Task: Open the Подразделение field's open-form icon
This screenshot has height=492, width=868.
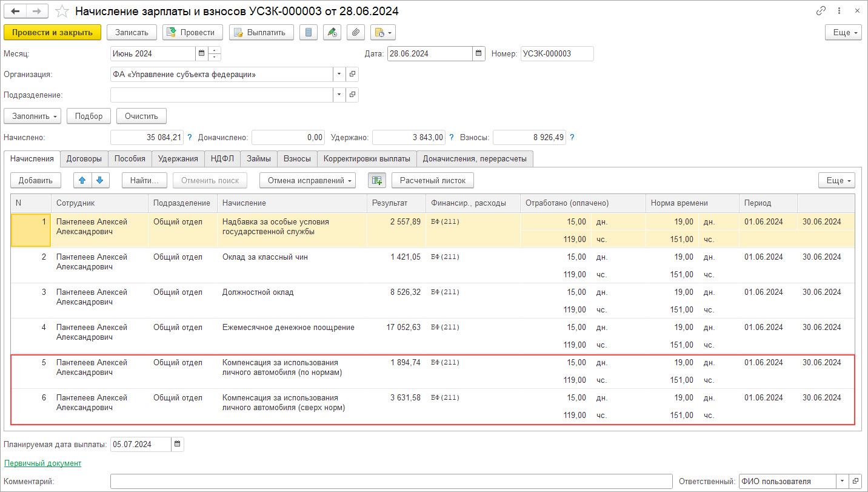Action: point(352,95)
